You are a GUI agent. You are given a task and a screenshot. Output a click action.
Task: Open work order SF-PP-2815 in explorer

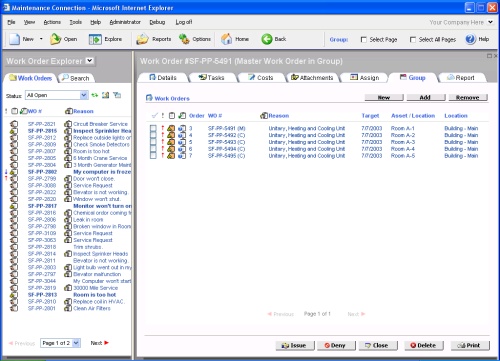[x=42, y=131]
